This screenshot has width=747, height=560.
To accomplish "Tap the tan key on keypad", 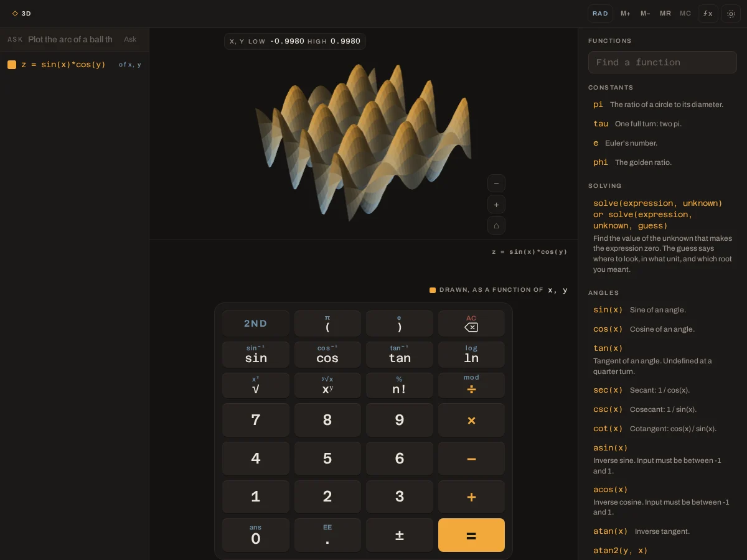I will point(400,355).
